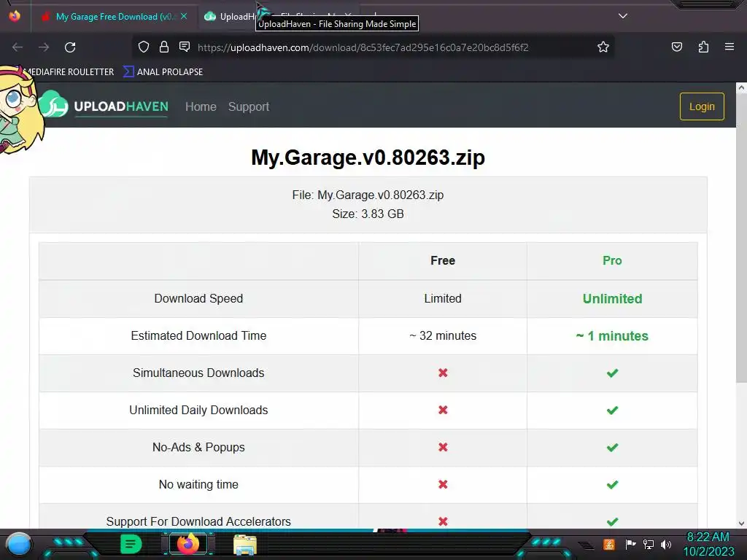The width and height of the screenshot is (747, 560).
Task: Click green check for Simultaneous Downloads
Action: (612, 373)
